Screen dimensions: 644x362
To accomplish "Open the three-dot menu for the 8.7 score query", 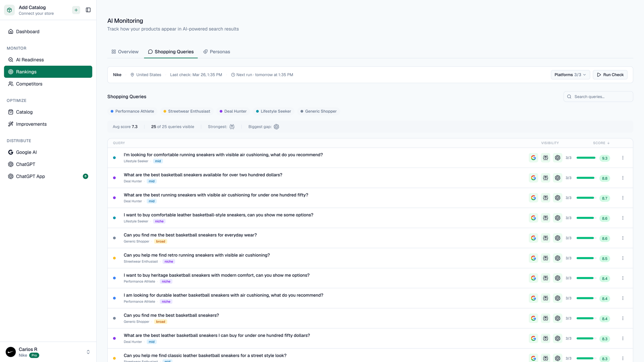I will pyautogui.click(x=623, y=198).
